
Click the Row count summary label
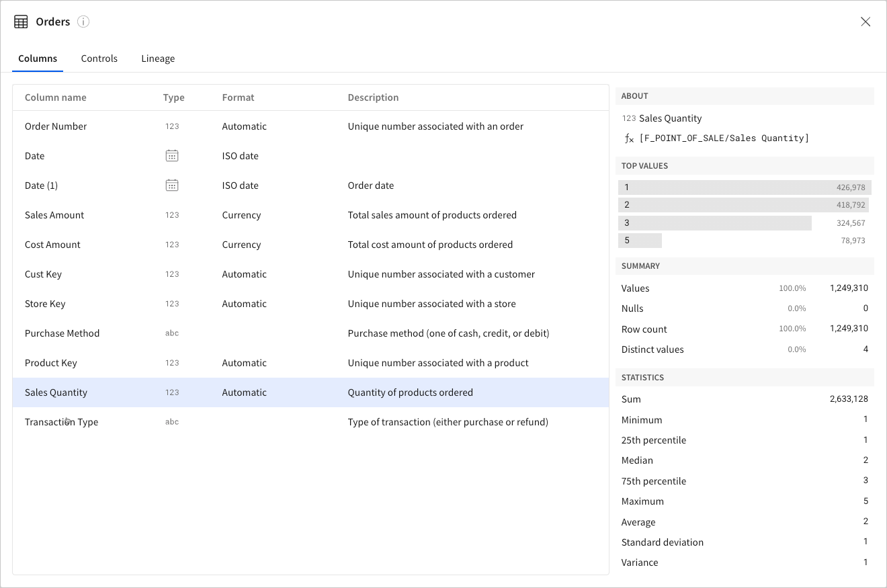pos(644,329)
